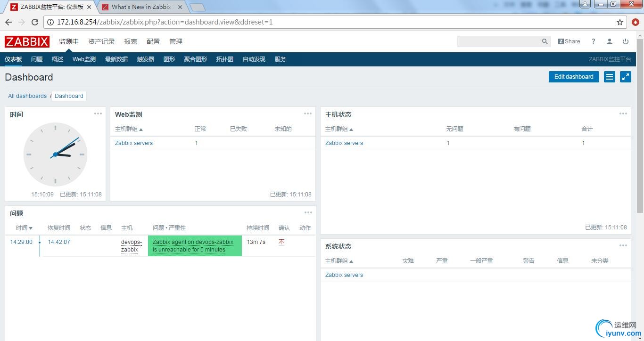Focus the Zabbix search input field
Screen dimensions: 644x341
coord(499,41)
